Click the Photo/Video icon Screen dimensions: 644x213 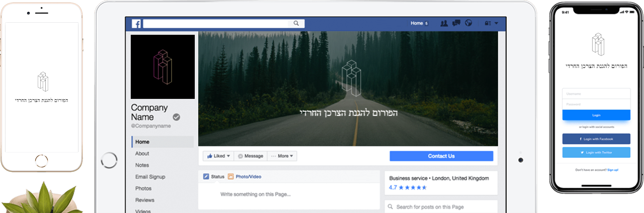tap(231, 177)
